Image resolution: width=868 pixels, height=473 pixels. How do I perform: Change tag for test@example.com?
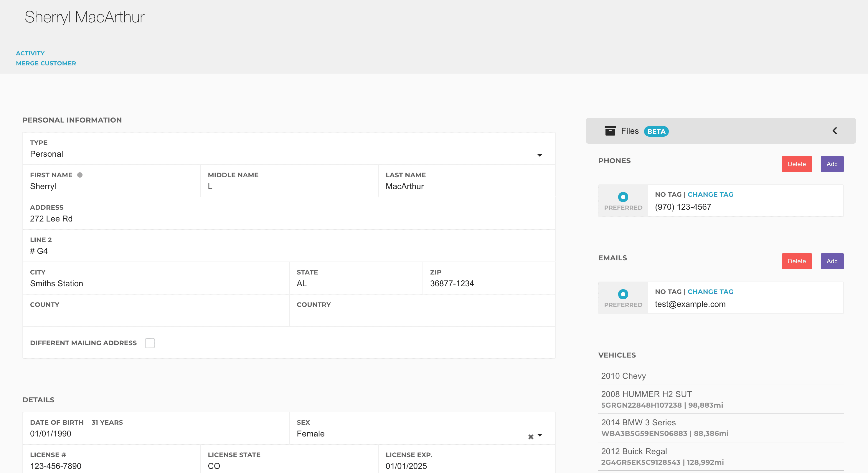[710, 292]
